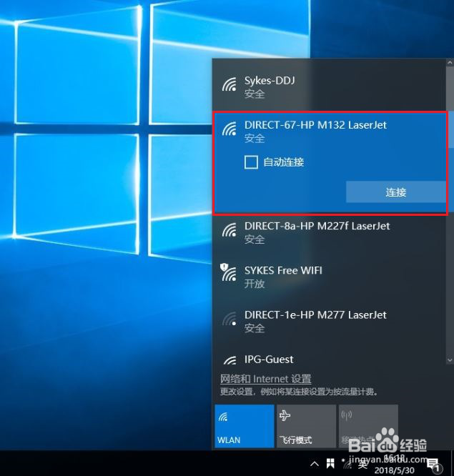The width and height of the screenshot is (454, 476).
Task: Click the network list scroll up arrow
Action: click(450, 62)
